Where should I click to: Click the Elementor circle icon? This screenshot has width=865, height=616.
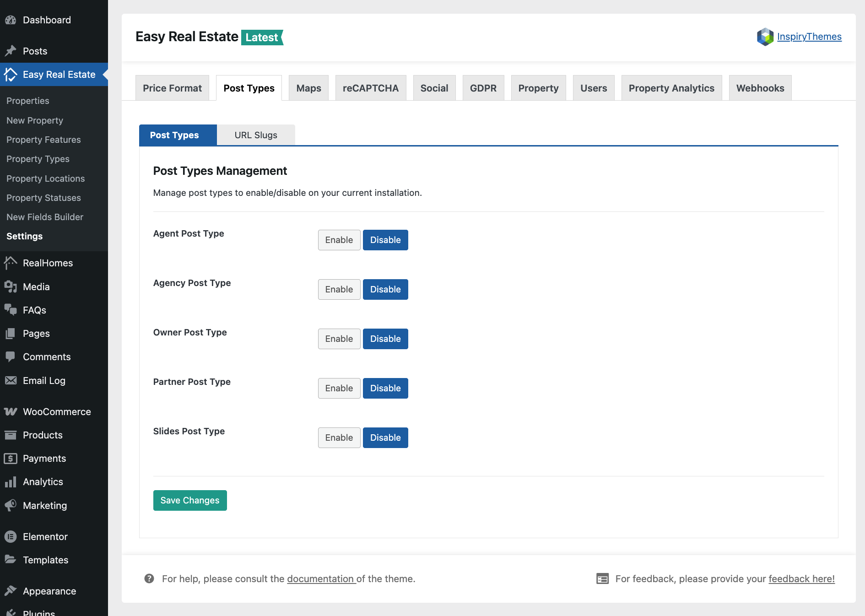pos(11,536)
